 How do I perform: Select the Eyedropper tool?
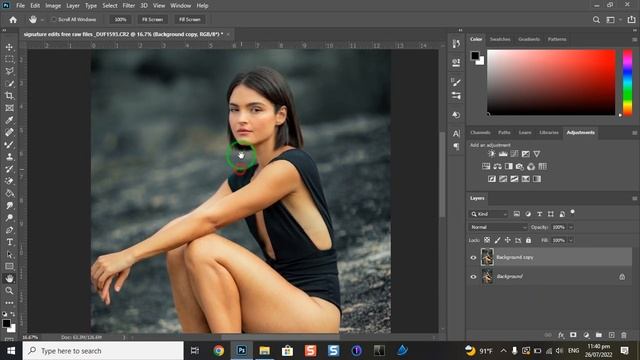pos(9,120)
